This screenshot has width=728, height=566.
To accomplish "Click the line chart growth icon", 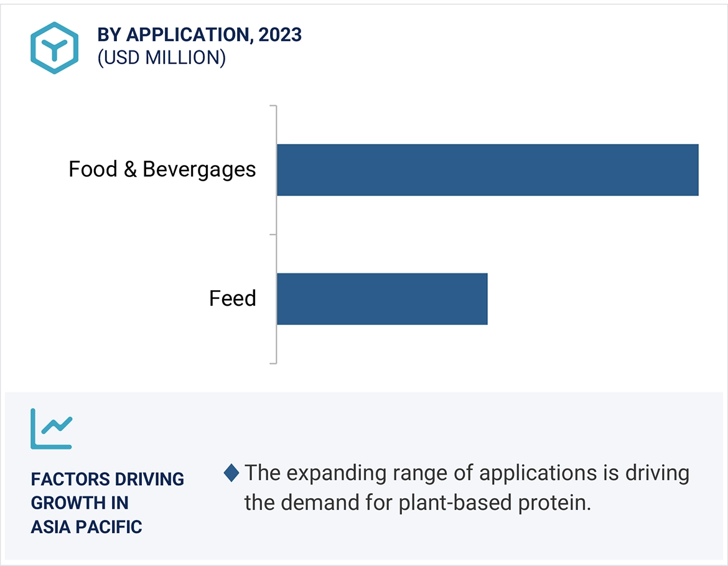I will tap(52, 428).
